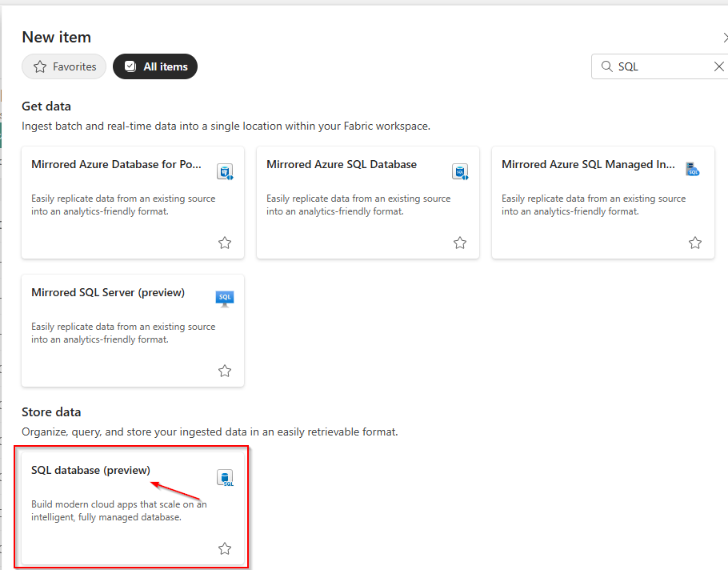The width and height of the screenshot is (728, 570).
Task: Open the Mirrored Azure SQL Database title
Action: click(342, 164)
